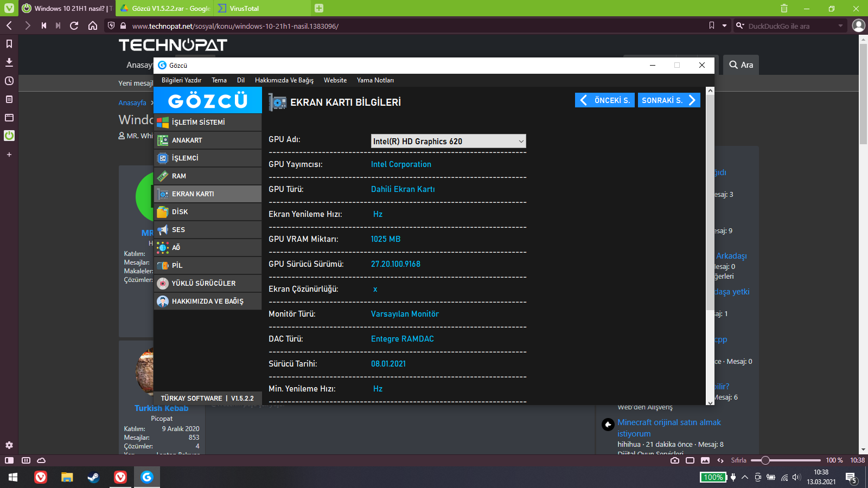868x488 pixels.
Task: Open the Minecraft orijinal satın almak thread
Action: 669,428
